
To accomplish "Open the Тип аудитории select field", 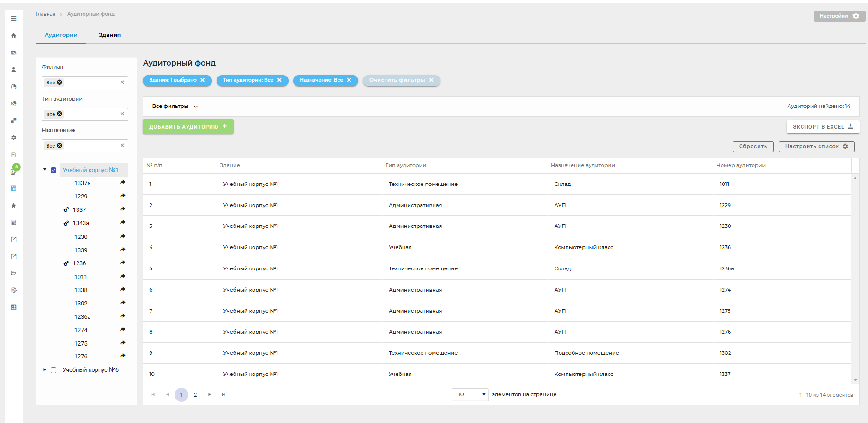I will [x=85, y=114].
